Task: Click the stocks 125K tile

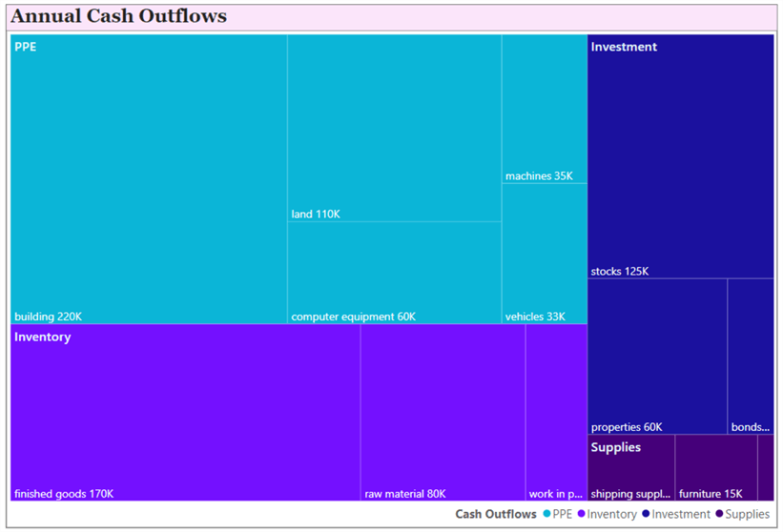Action: tap(681, 156)
